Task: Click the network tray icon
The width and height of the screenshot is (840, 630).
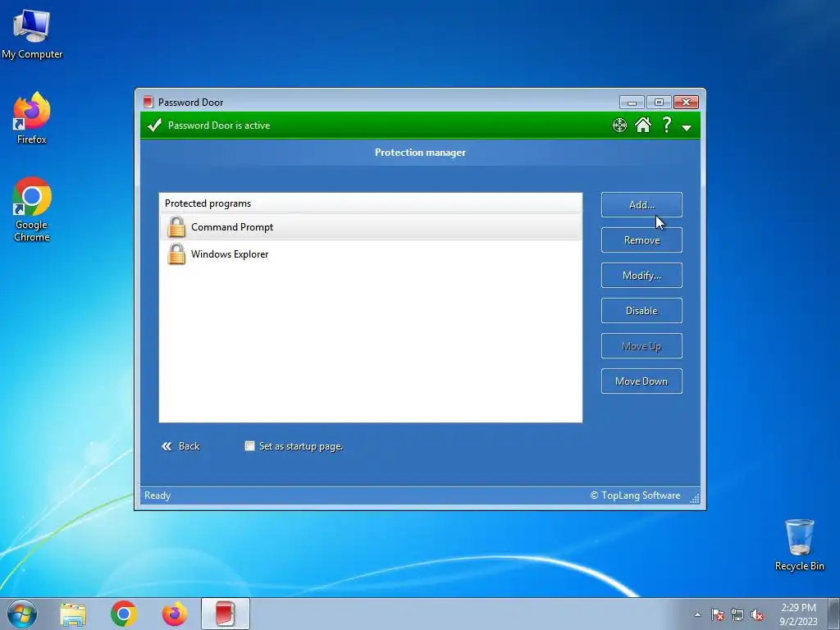Action: 737,615
